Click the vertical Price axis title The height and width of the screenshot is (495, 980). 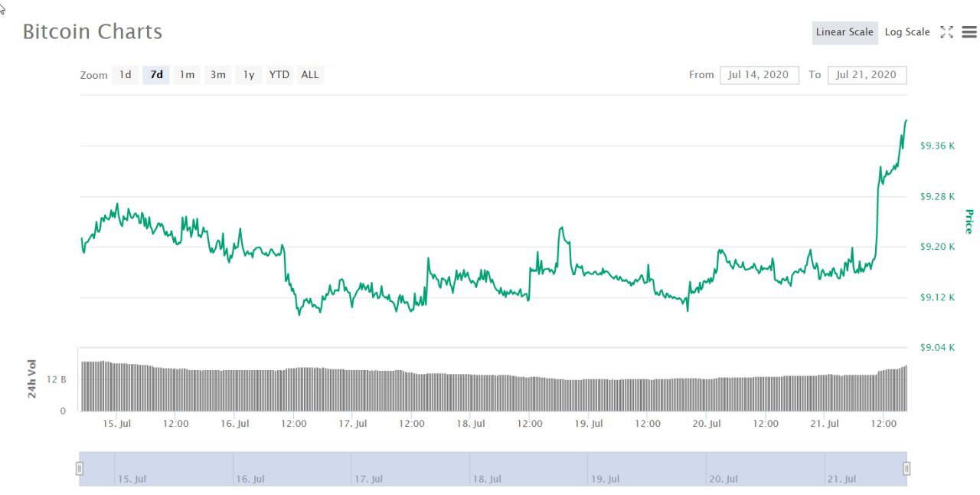pyautogui.click(x=969, y=221)
